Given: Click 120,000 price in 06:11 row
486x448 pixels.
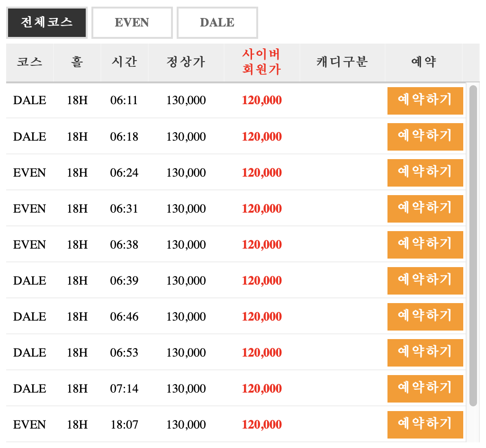Looking at the screenshot, I should 262,100.
